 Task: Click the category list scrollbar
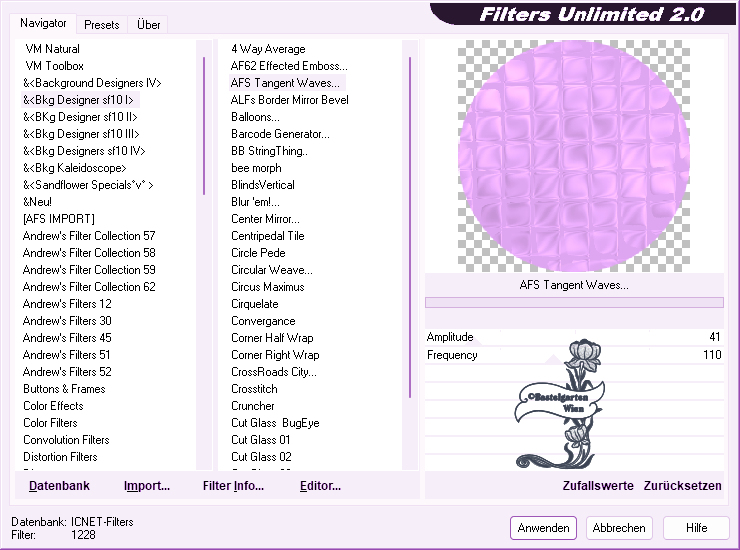pos(204,126)
